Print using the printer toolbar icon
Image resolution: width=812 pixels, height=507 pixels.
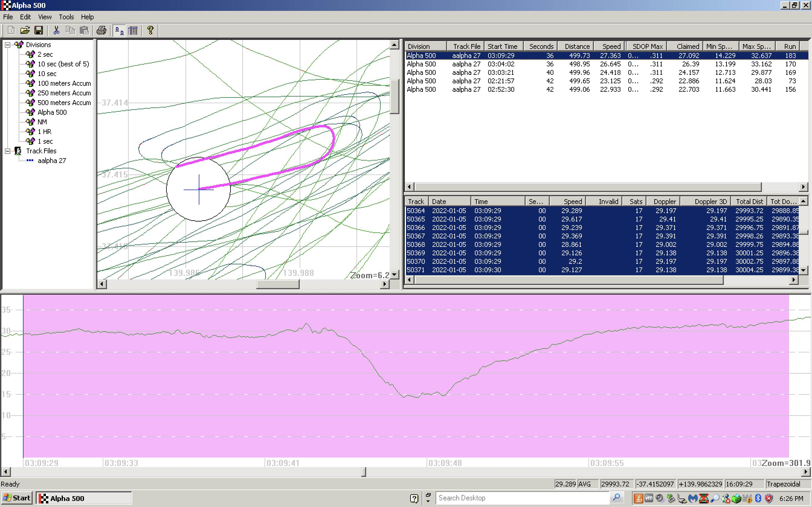[x=101, y=30]
